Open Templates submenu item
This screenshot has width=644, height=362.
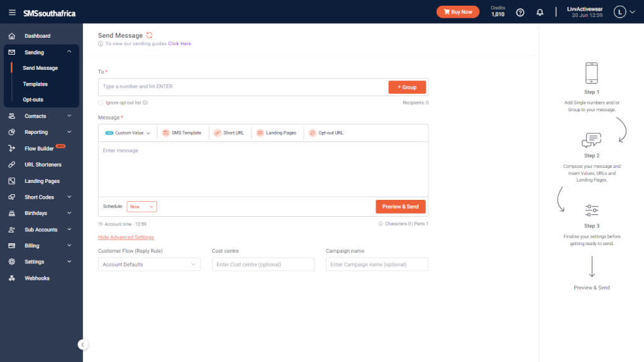coord(35,84)
